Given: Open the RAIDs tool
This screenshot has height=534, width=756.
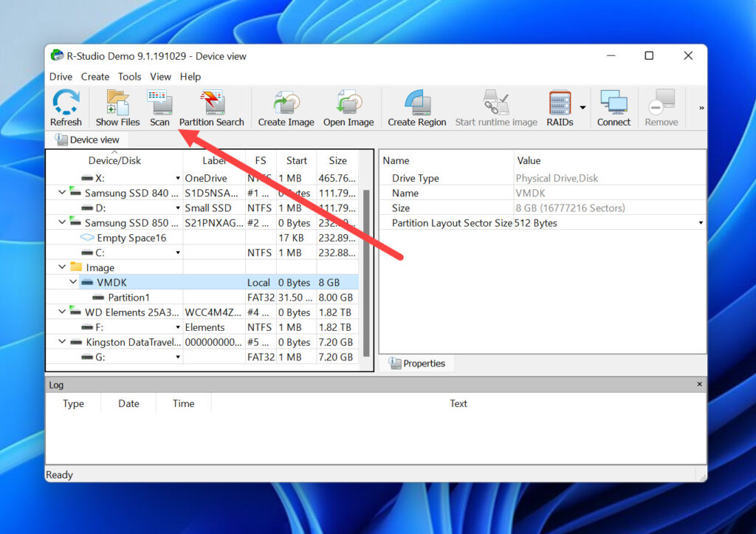Looking at the screenshot, I should point(561,107).
